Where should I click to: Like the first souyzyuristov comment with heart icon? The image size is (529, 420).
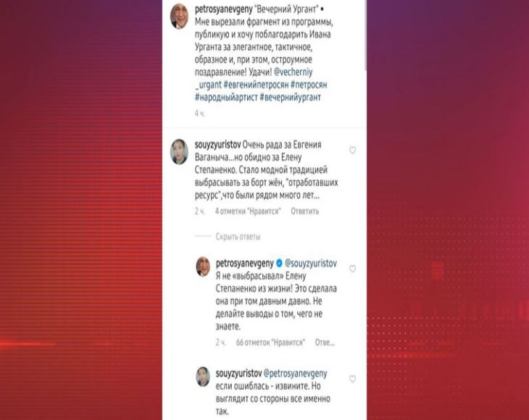click(x=352, y=151)
